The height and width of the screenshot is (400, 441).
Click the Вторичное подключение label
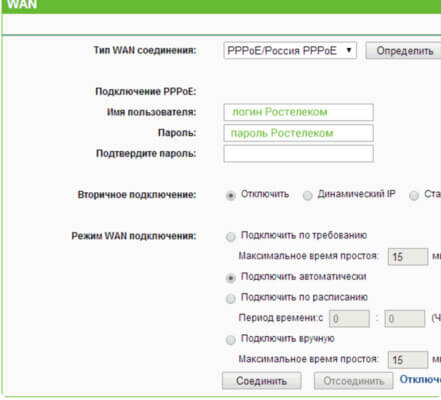click(x=137, y=195)
